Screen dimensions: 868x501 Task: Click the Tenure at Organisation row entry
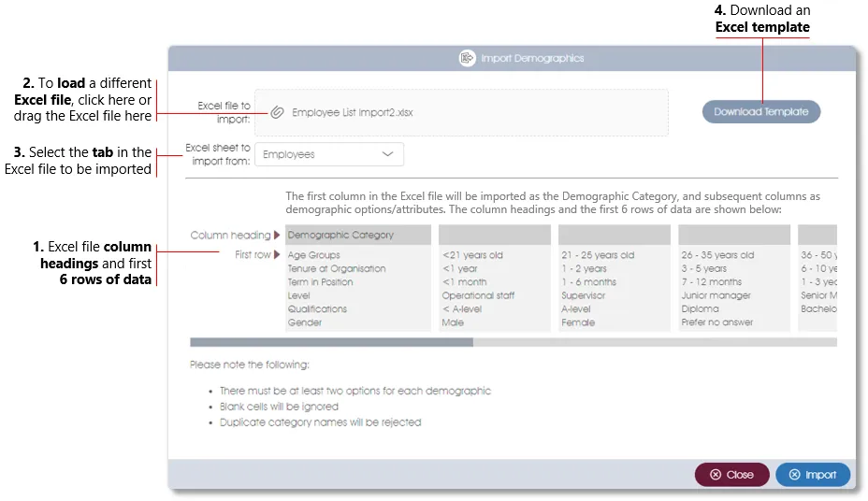click(x=337, y=268)
